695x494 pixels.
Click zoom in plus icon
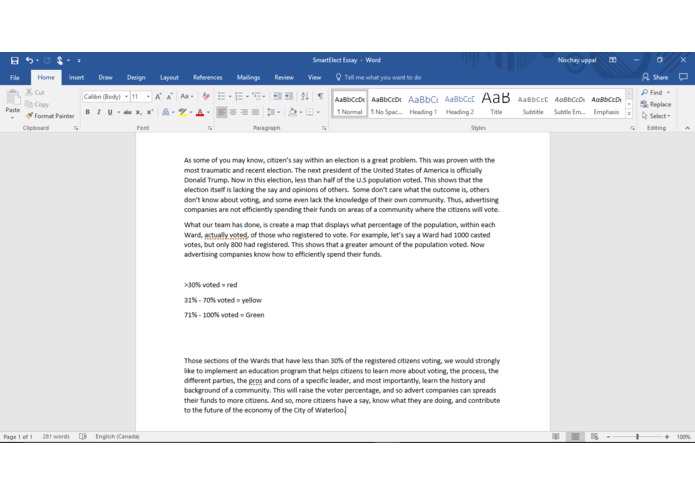pyautogui.click(x=667, y=437)
